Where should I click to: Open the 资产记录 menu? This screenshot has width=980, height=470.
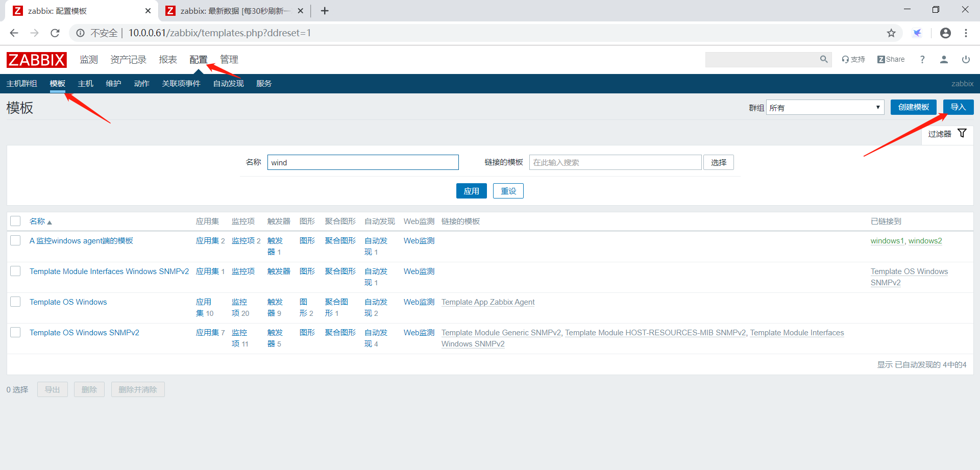[x=128, y=60]
